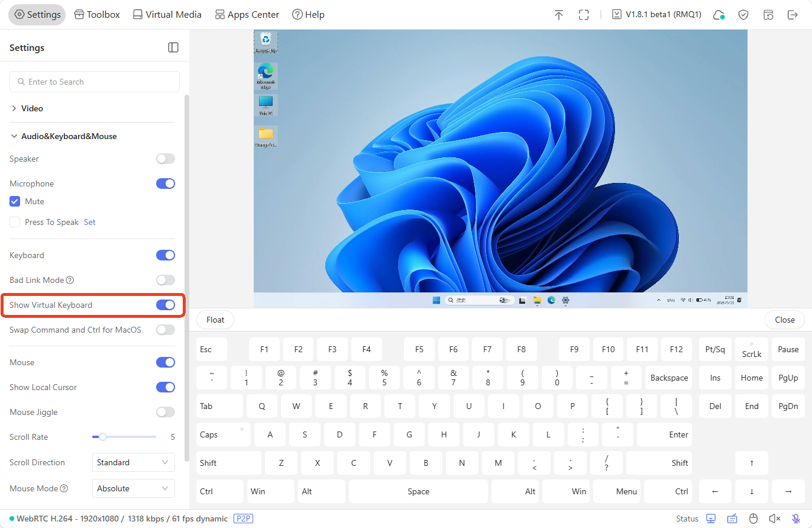Viewport: 812px width, 528px height.
Task: Enable Swap Command and Ctrl for MacOS
Action: 166,330
